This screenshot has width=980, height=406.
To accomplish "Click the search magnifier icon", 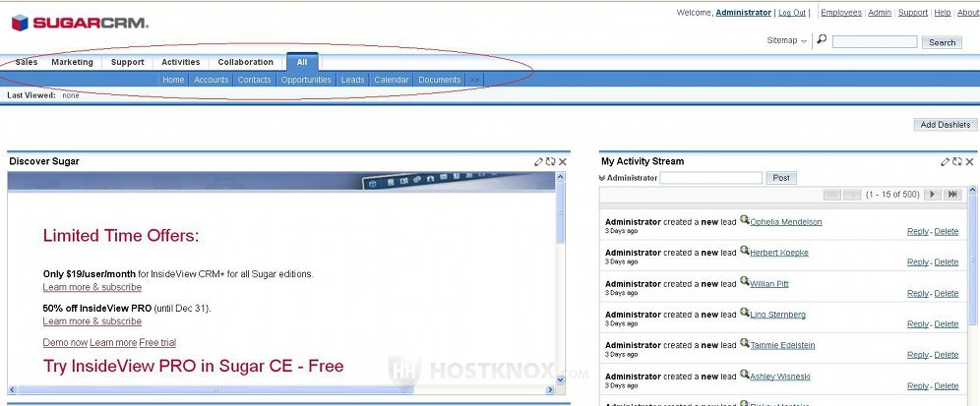I will click(822, 39).
